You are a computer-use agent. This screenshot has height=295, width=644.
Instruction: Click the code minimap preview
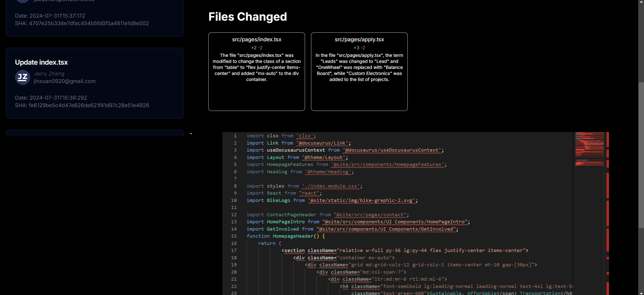[589, 149]
